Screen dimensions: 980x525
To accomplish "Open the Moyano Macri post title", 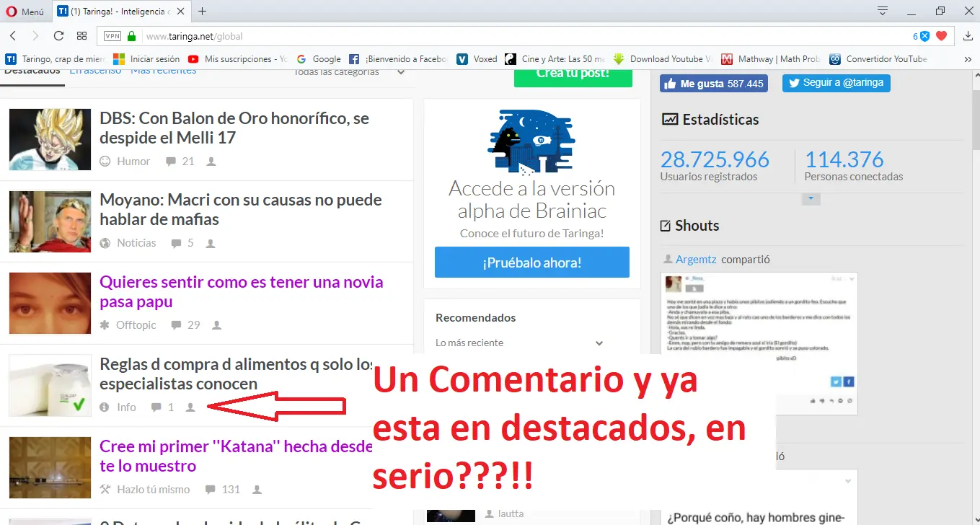I will pyautogui.click(x=241, y=209).
